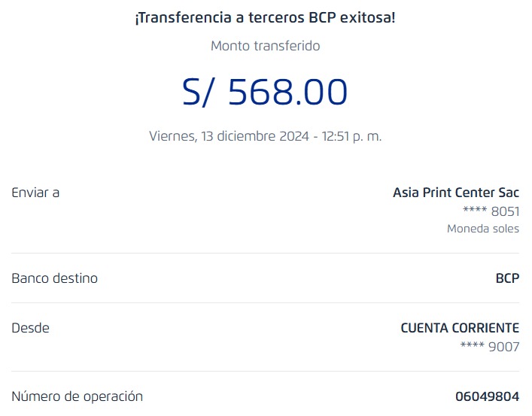Click the source account ending in 9007
The height and width of the screenshot is (416, 532).
490,347
